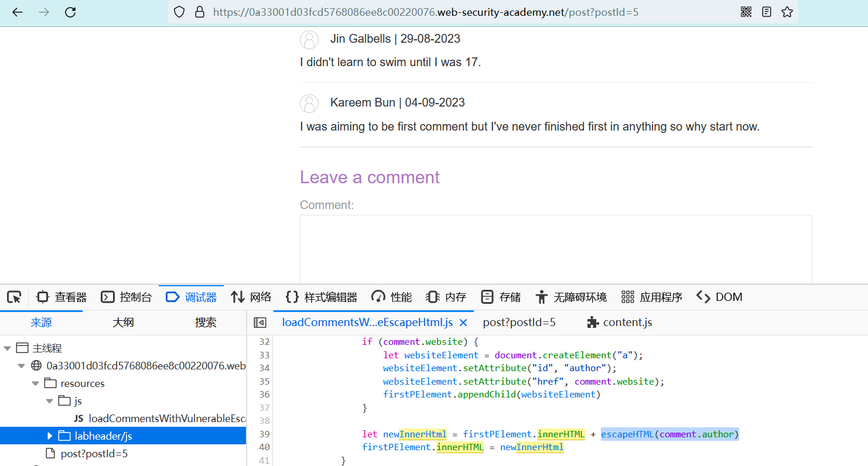Open the content.js file tab
Screen dimensions: 868x466
[620, 323]
